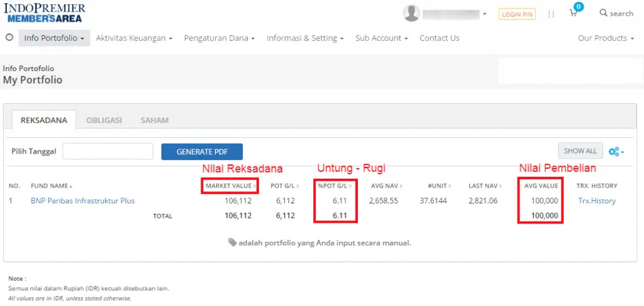The width and height of the screenshot is (644, 306).
Task: Click the GENERATE PDF button
Action: pos(202,151)
